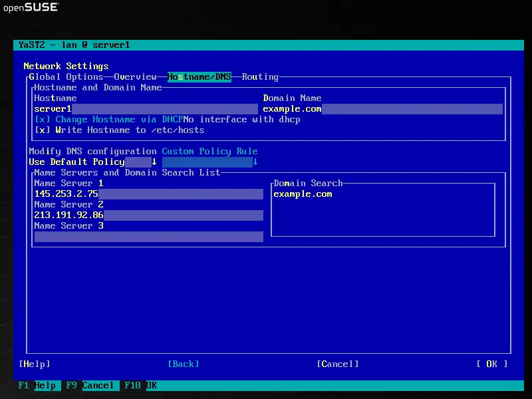Edit Name Server 2 field 213.191.92.86
The height and width of the screenshot is (399, 532).
coord(148,215)
